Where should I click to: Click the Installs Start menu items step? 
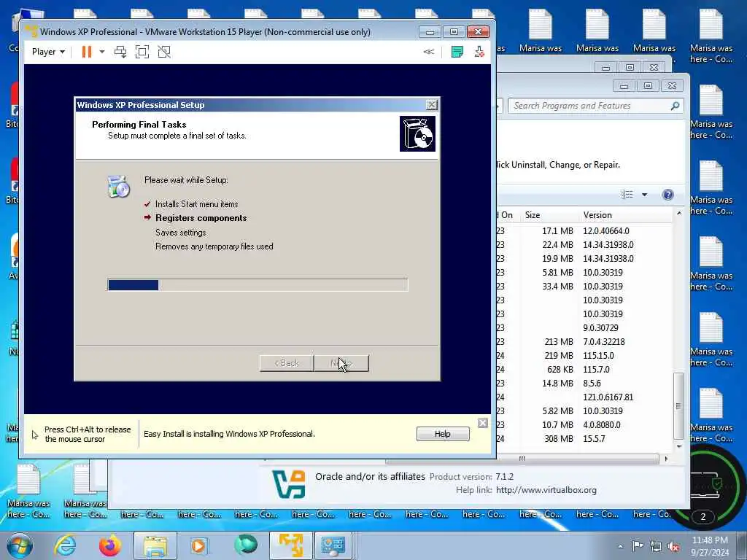(197, 204)
